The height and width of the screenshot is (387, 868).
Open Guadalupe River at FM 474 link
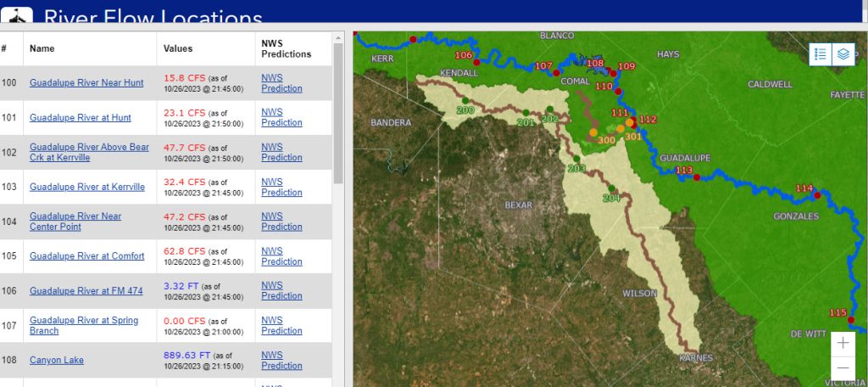(x=86, y=290)
